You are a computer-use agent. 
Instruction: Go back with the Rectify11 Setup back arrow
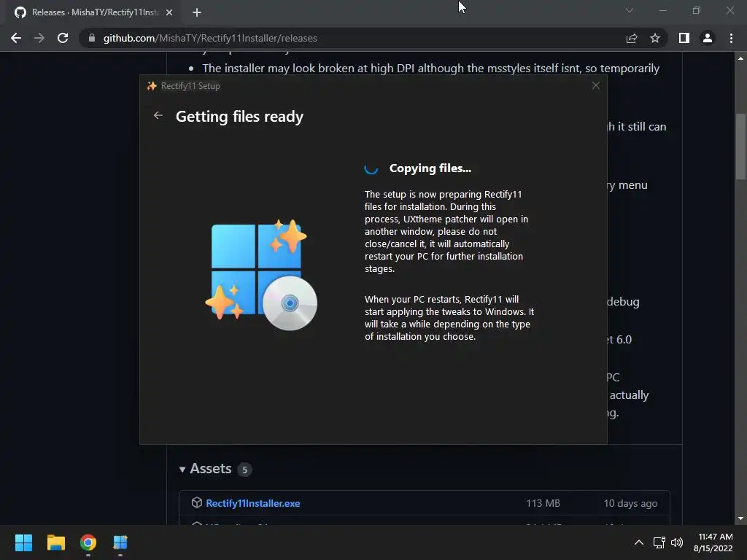tap(158, 116)
